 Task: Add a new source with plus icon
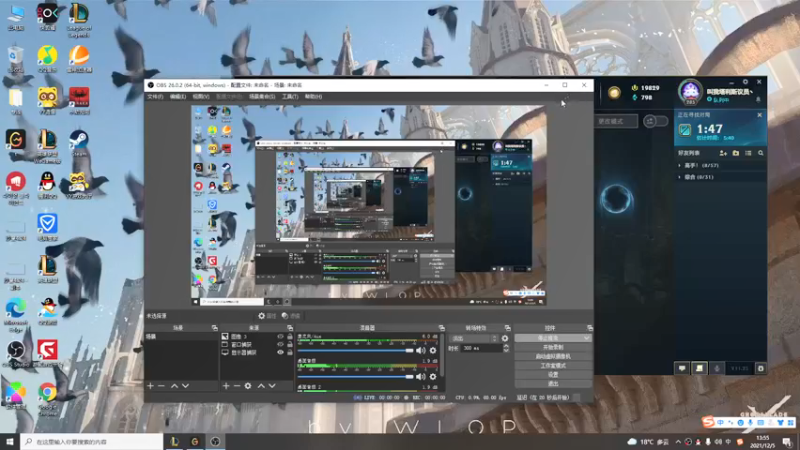click(x=226, y=386)
